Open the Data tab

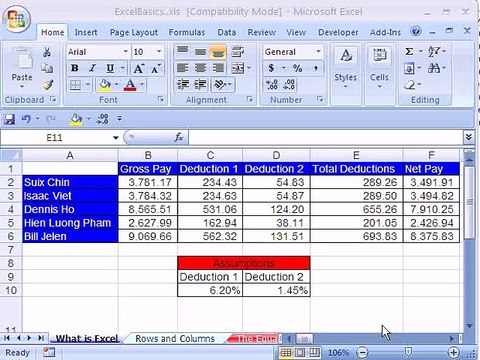[227, 32]
